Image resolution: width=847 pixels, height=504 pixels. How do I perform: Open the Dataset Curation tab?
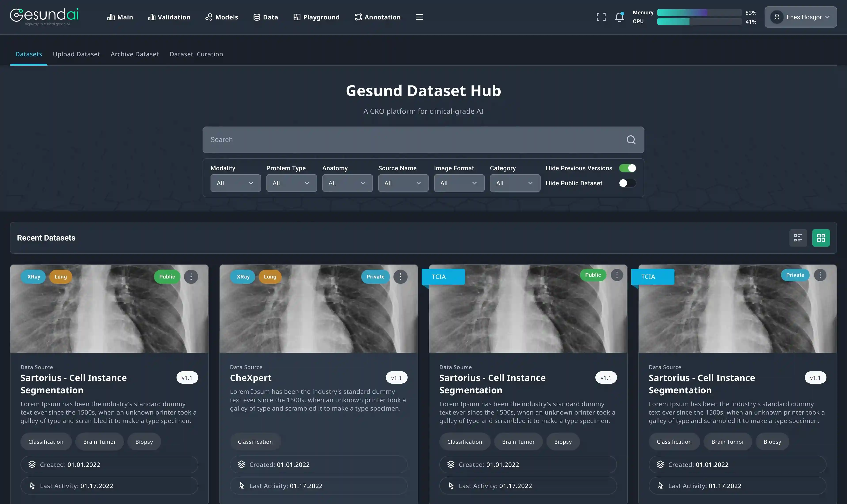(196, 54)
